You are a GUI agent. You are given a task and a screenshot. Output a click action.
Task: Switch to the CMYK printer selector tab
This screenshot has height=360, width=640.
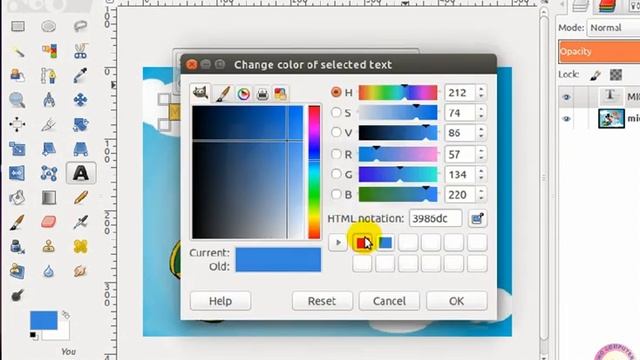coord(262,94)
